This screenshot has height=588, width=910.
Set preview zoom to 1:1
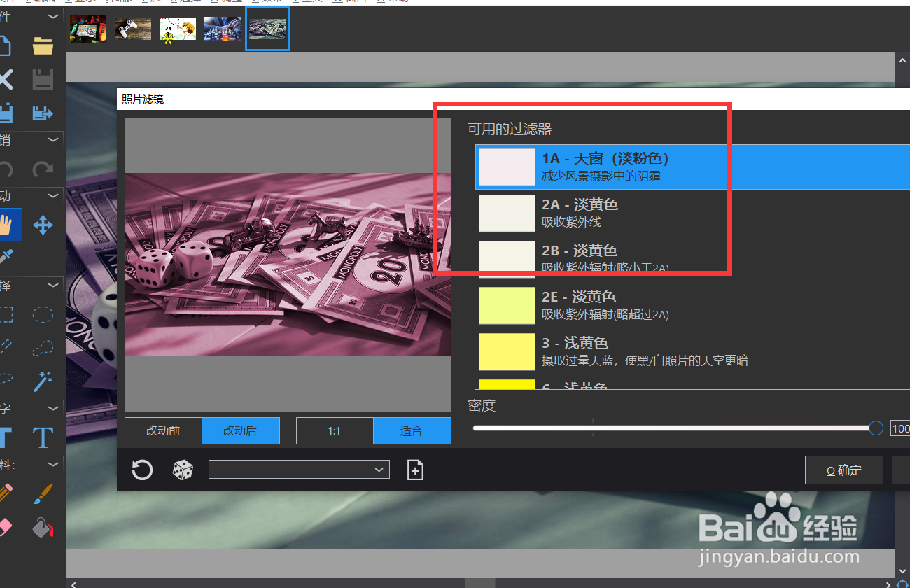click(x=335, y=430)
